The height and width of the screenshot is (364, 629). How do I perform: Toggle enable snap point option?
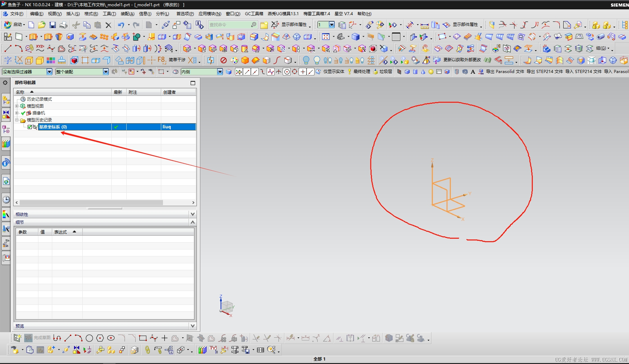click(239, 72)
